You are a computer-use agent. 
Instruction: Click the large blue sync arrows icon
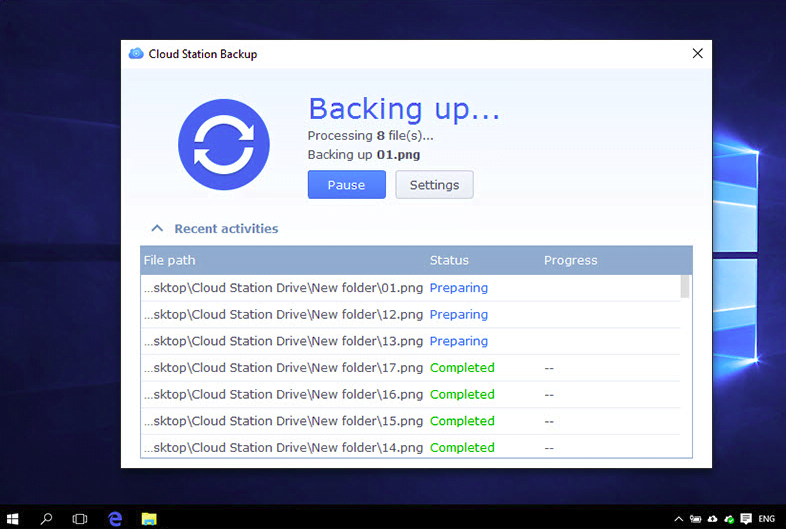point(224,144)
